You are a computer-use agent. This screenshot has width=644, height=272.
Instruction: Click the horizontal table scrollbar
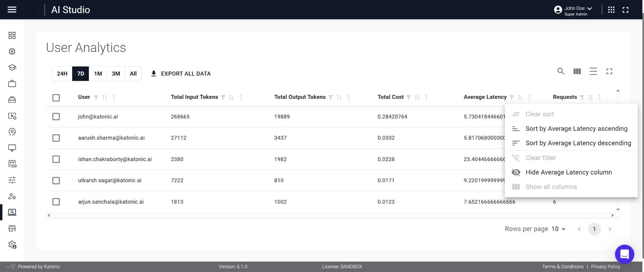click(330, 215)
